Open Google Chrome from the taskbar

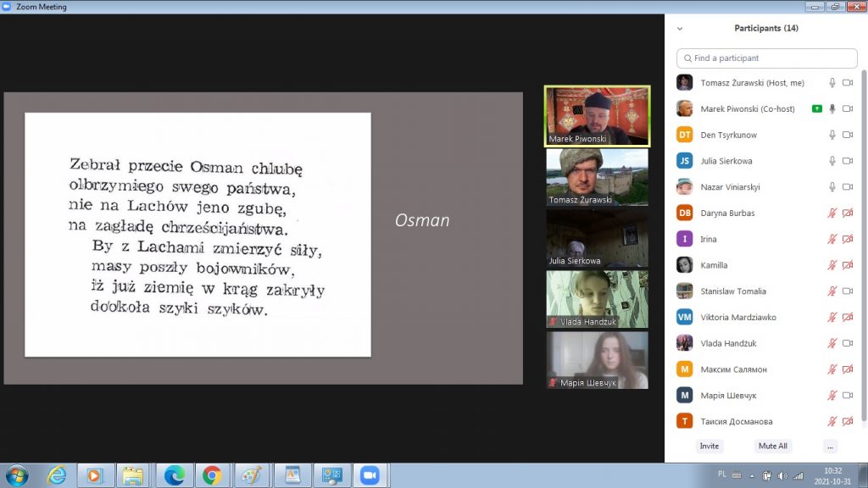pos(213,475)
